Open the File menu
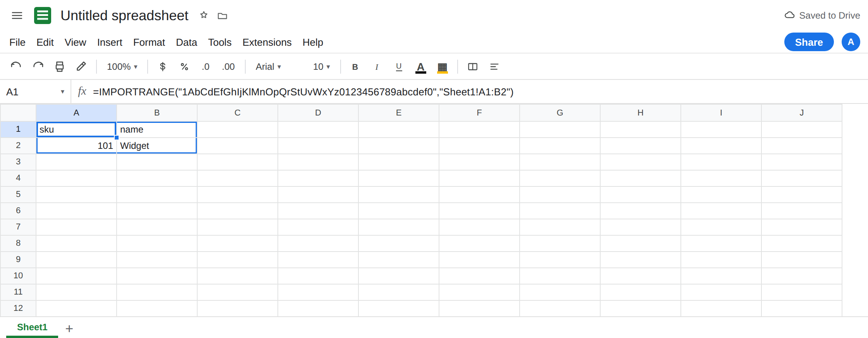The height and width of the screenshot is (338, 868). 17,42
